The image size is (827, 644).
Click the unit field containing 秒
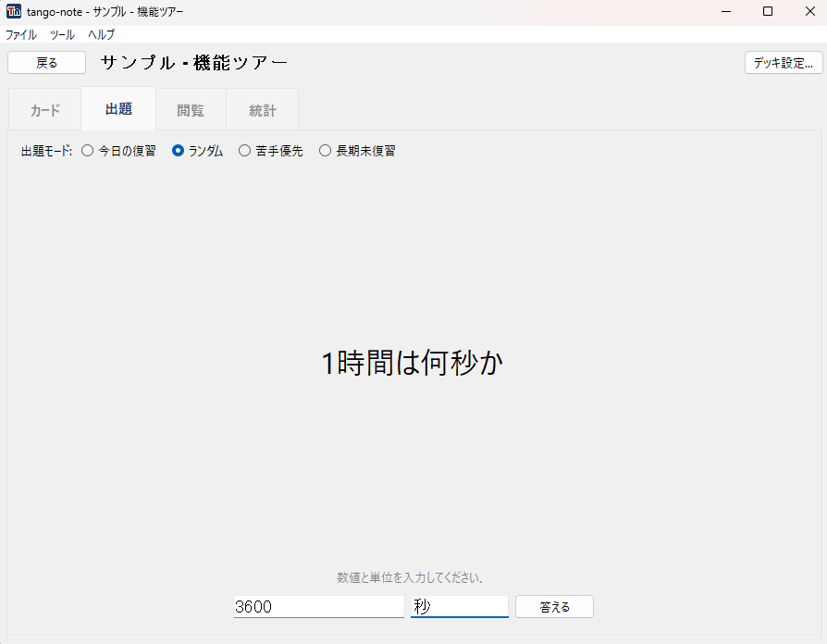pyautogui.click(x=460, y=607)
